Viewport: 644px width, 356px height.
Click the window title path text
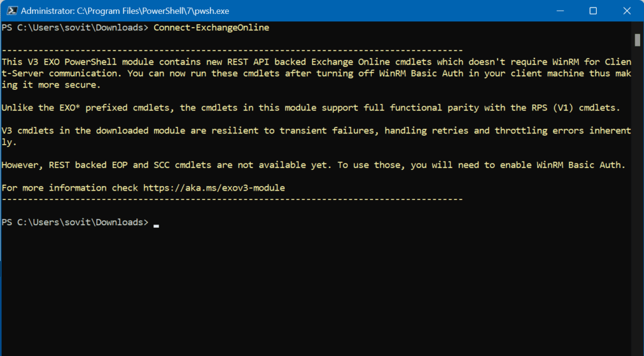coord(125,11)
